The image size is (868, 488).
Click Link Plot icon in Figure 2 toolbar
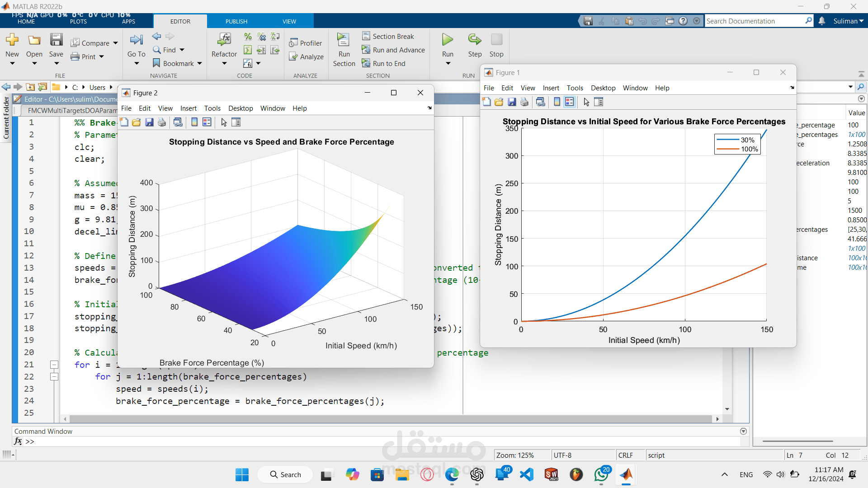[x=178, y=122]
